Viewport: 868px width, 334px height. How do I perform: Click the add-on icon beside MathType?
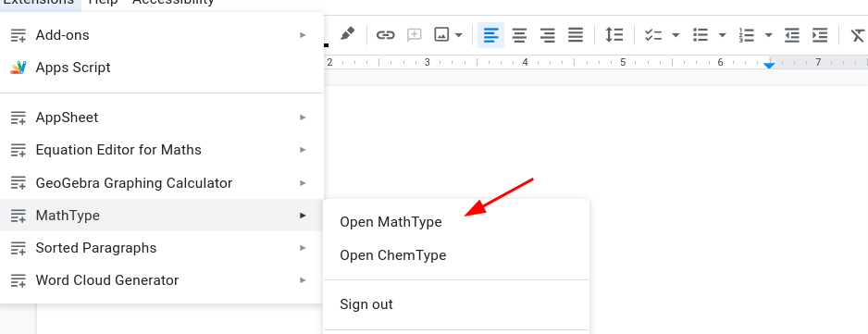tap(19, 215)
